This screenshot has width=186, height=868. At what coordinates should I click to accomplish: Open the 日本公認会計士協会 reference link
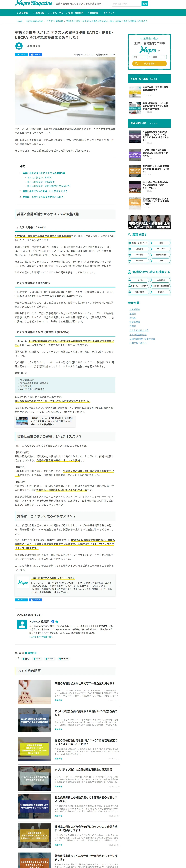(x=139, y=331)
